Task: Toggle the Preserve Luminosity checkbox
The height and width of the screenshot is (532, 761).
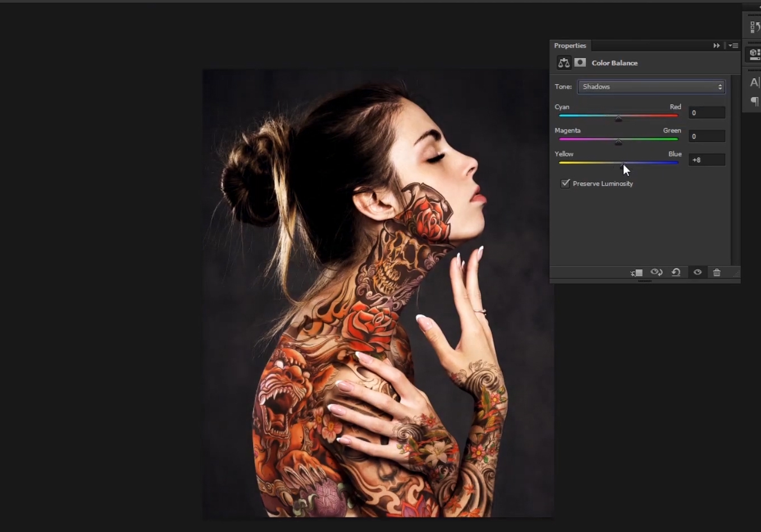Action: (x=565, y=184)
